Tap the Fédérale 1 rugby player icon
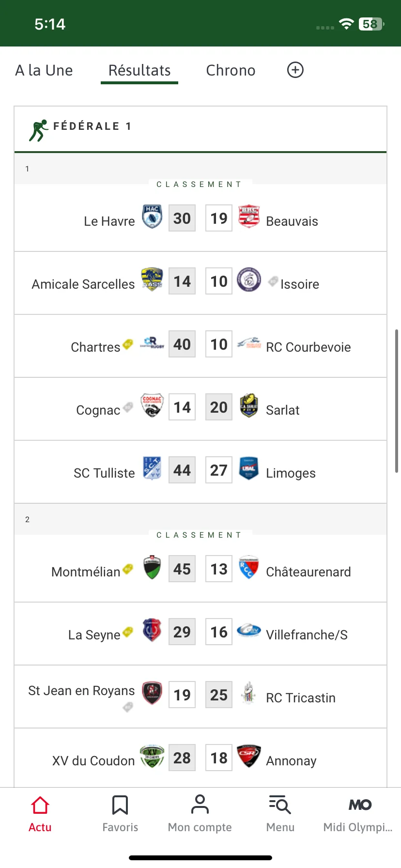Viewport: 401px width, 868px height. click(x=39, y=130)
